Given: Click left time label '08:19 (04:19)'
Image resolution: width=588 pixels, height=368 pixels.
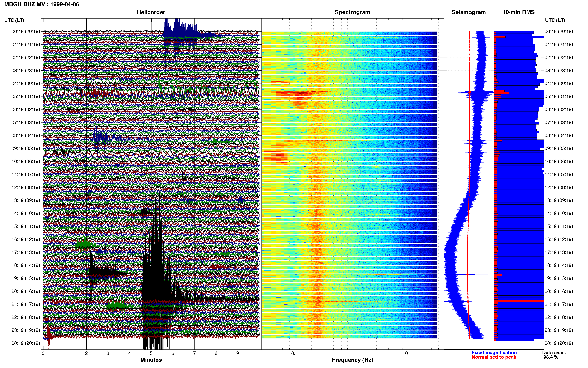Looking at the screenshot, I should click(26, 135).
